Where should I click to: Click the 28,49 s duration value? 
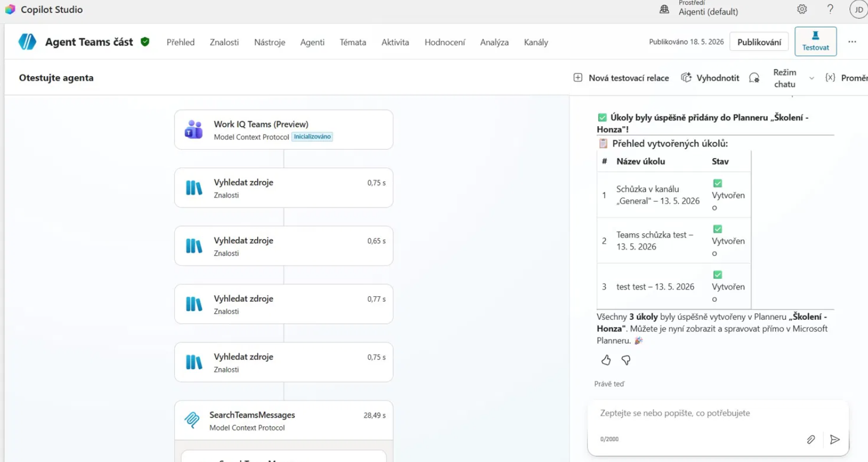click(x=375, y=415)
